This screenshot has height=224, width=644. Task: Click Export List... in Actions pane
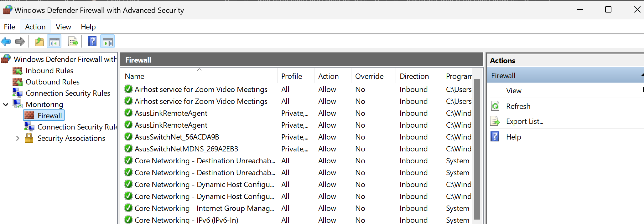click(524, 121)
